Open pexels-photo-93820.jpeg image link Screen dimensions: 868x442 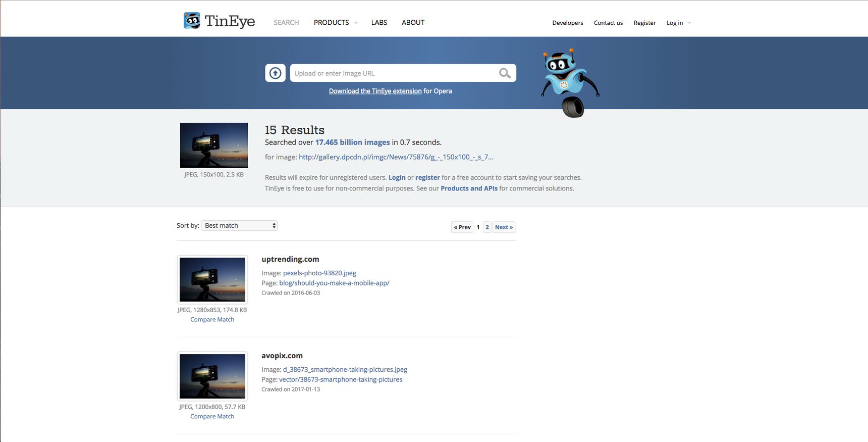point(319,273)
